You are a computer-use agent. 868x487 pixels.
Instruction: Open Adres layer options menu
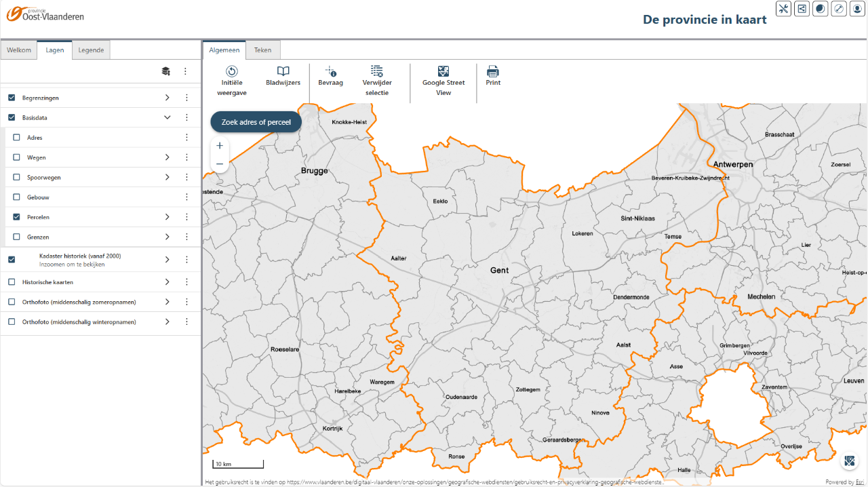click(186, 138)
